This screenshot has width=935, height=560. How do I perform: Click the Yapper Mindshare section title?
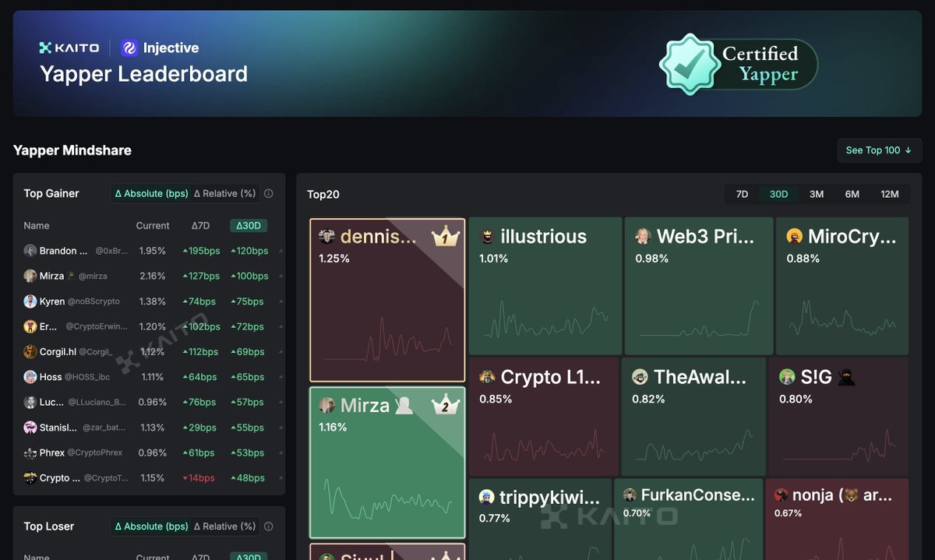tap(72, 150)
